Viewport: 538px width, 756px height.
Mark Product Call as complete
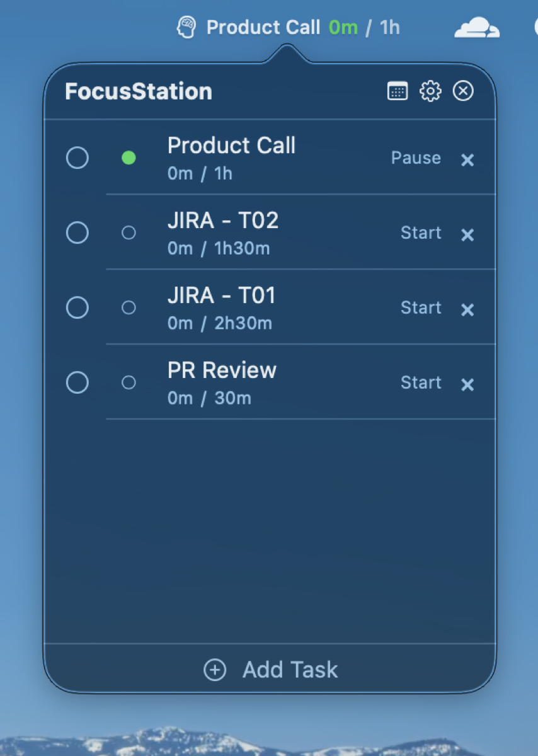tap(77, 157)
